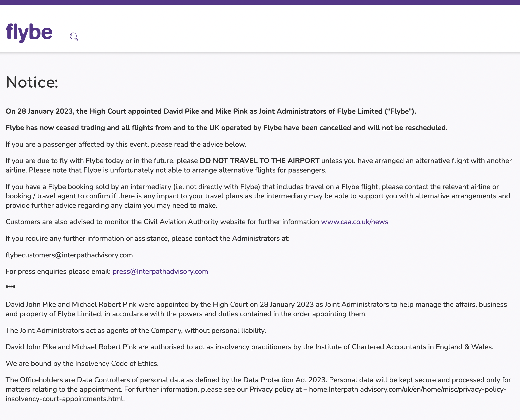Click the "For press enquiries please email:" label

[x=58, y=272]
